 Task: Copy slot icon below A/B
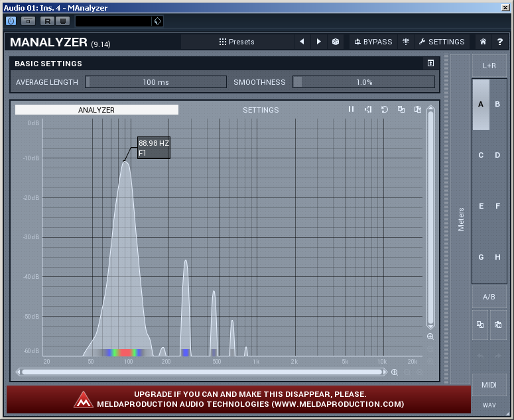[x=480, y=325]
